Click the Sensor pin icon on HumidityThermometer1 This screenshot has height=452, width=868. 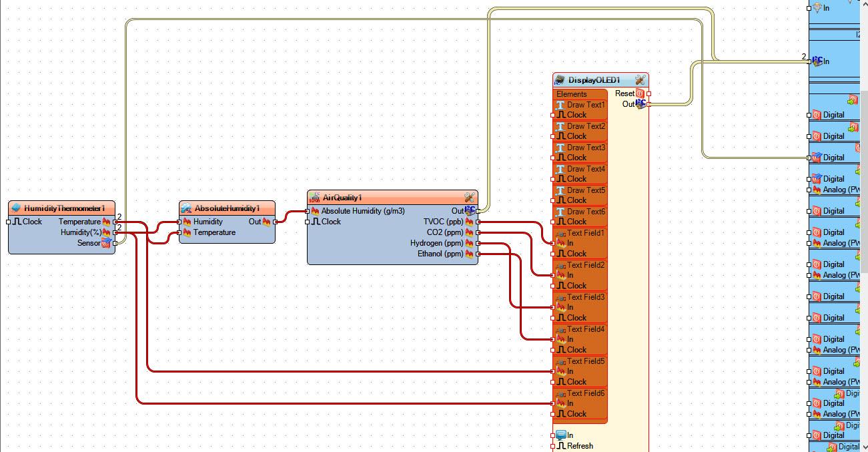coord(106,243)
